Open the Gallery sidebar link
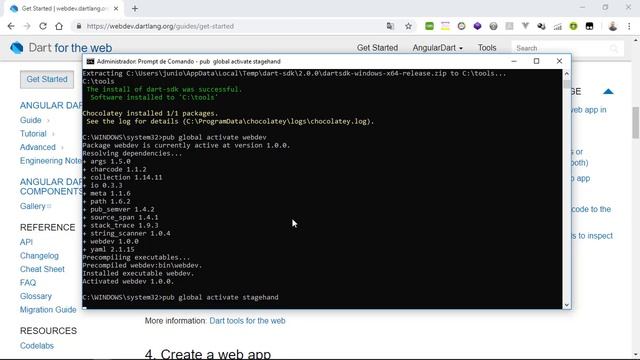Viewport: 640px width, 360px height. coord(33,206)
